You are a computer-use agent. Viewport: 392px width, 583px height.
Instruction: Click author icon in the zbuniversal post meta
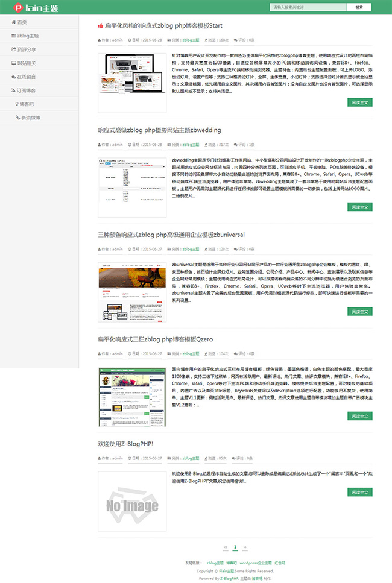point(100,249)
